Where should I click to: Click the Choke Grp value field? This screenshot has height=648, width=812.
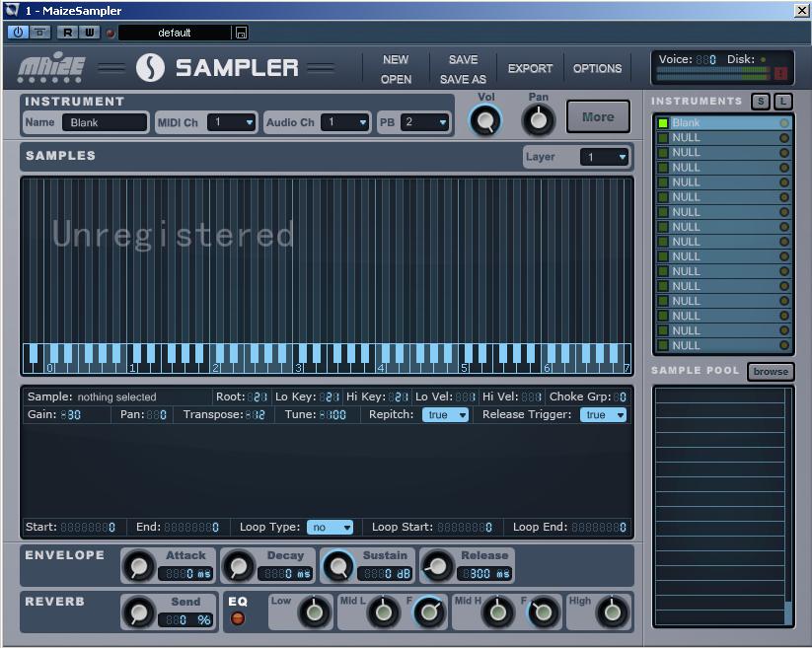pyautogui.click(x=620, y=396)
